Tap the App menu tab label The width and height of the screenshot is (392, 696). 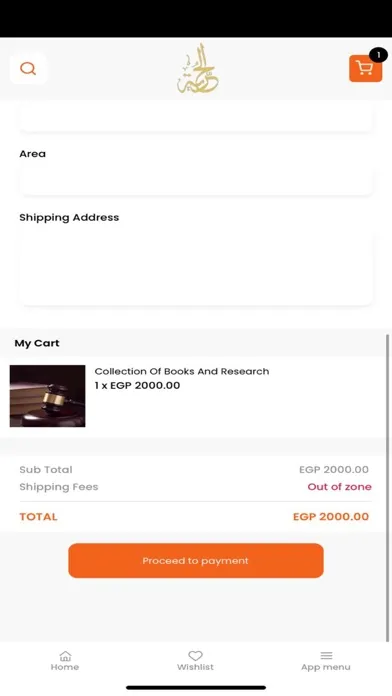326,667
